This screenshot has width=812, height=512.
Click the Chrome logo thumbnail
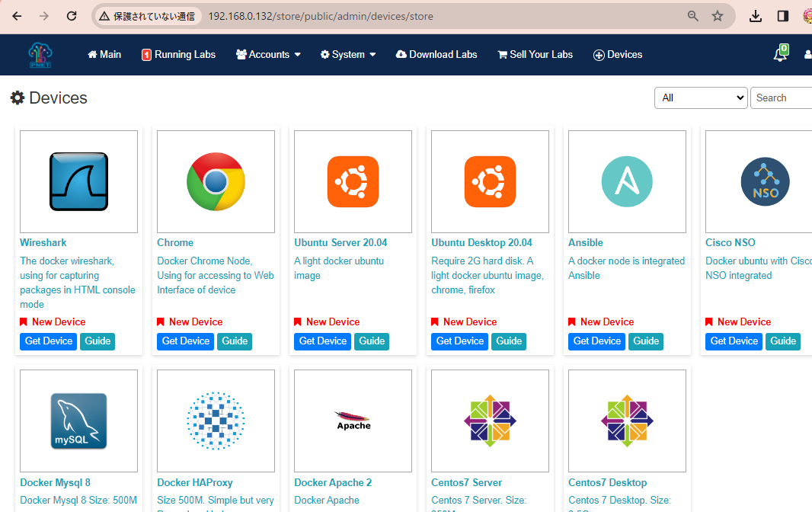pos(216,181)
